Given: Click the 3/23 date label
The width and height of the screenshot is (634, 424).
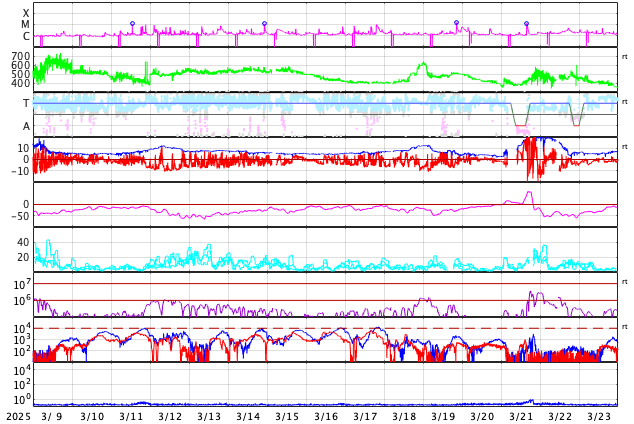Looking at the screenshot, I should click(599, 416).
